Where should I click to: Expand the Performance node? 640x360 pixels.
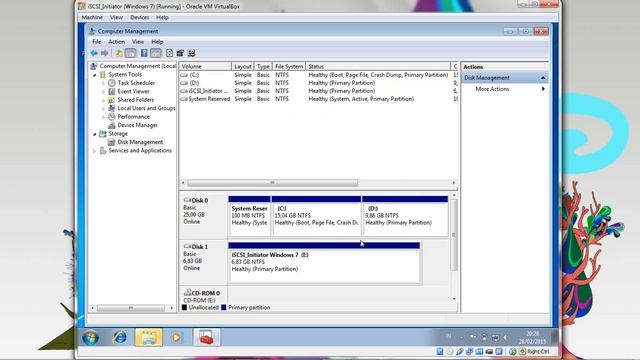click(x=103, y=117)
